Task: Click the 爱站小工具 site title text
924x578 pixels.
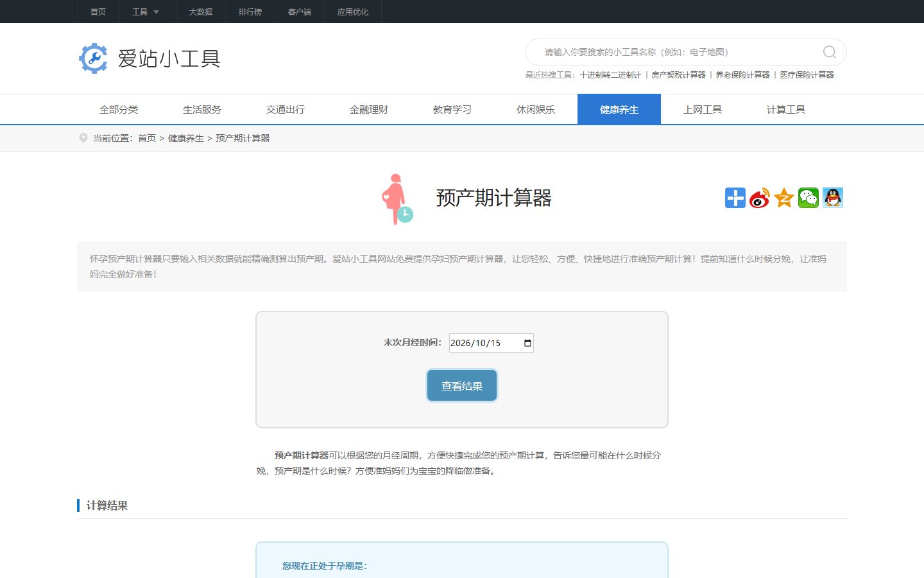Action: click(x=169, y=58)
